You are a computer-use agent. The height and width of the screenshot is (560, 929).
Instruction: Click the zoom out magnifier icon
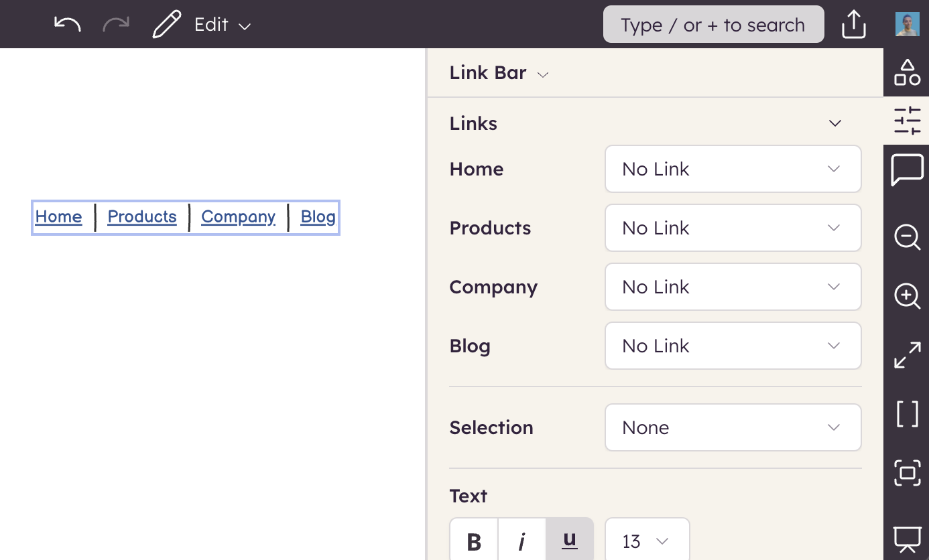[x=907, y=237]
